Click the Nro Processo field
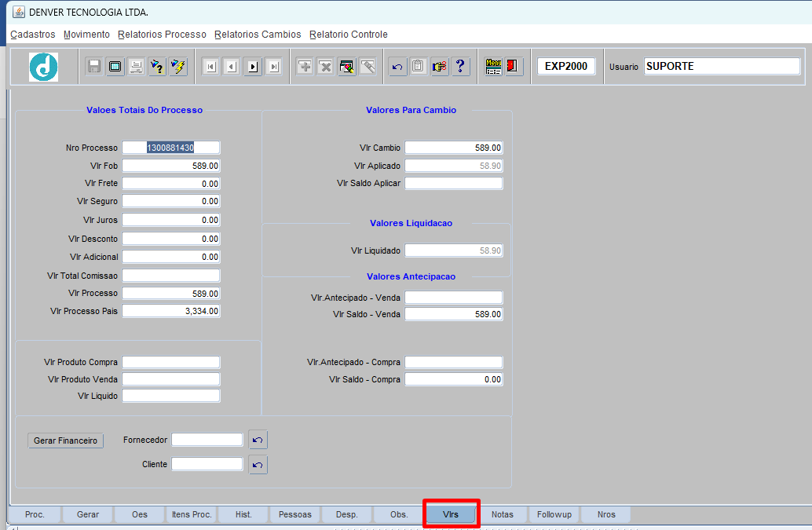The width and height of the screenshot is (812, 530). [171, 148]
